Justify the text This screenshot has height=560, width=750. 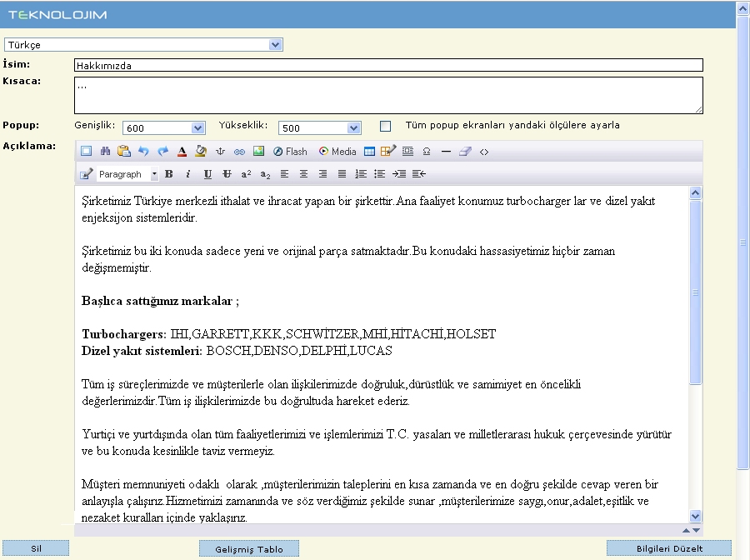point(342,174)
